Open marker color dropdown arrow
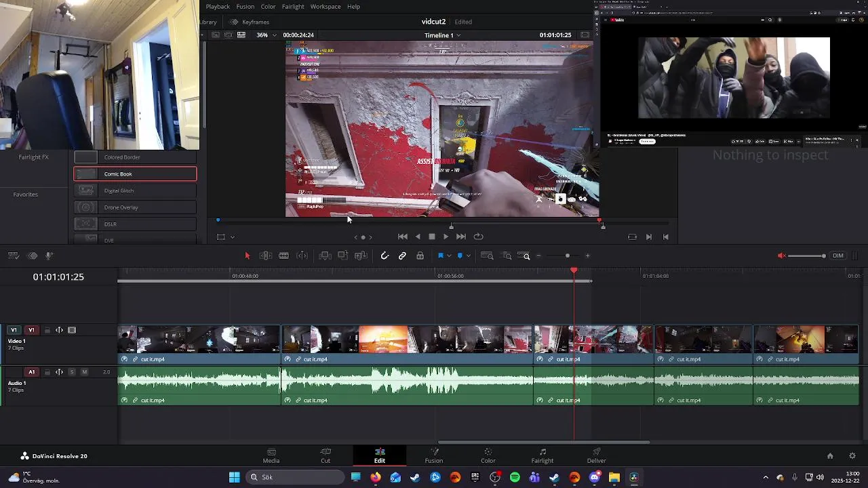868x488 pixels. click(x=468, y=256)
